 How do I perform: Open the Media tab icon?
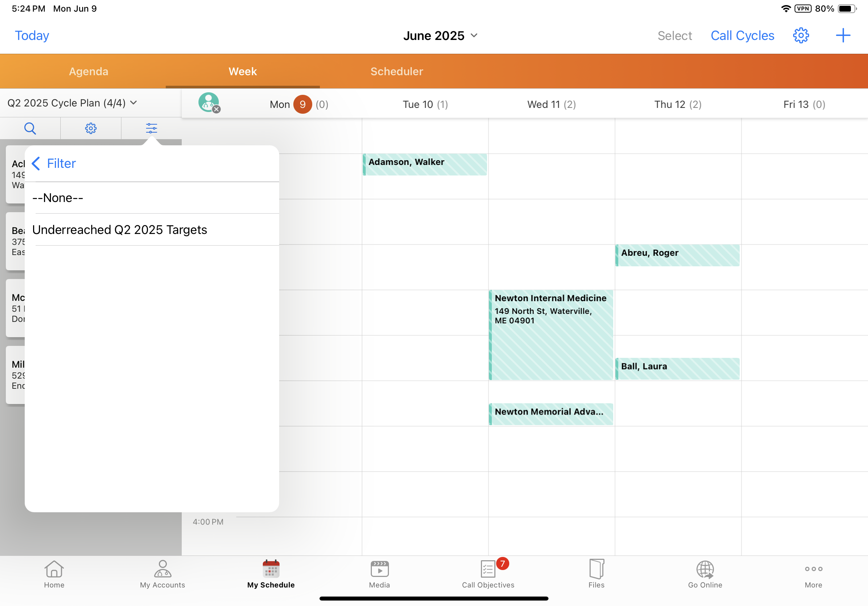tap(379, 574)
